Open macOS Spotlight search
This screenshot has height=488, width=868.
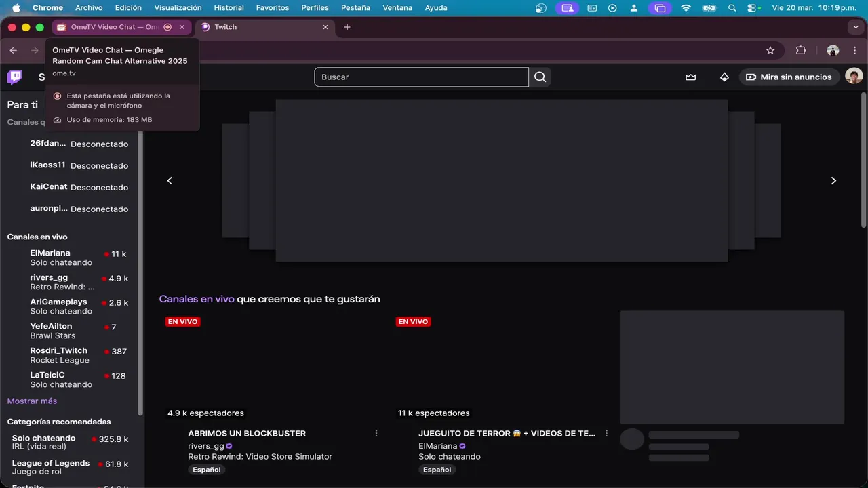click(x=732, y=7)
